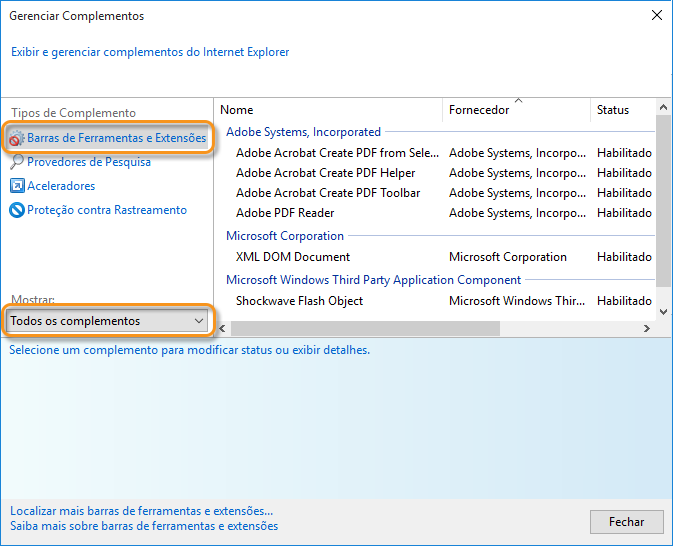Open the Aceleradores category

[61, 186]
